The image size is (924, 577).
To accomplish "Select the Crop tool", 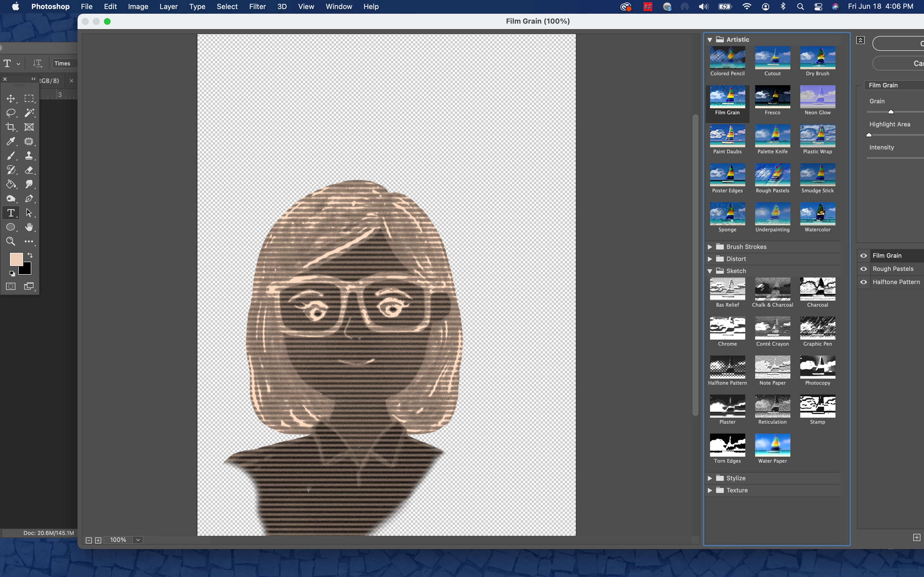I will tap(11, 127).
